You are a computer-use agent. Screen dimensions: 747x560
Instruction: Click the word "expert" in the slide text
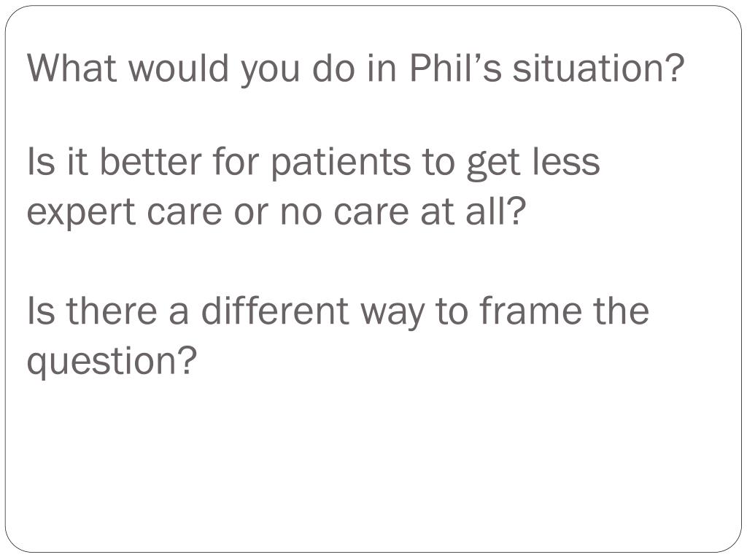[x=82, y=214]
